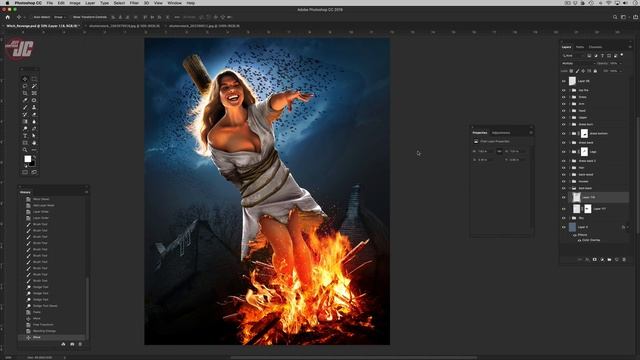Enable Show Transform Controls checkbox
The image size is (640, 360).
(71, 17)
